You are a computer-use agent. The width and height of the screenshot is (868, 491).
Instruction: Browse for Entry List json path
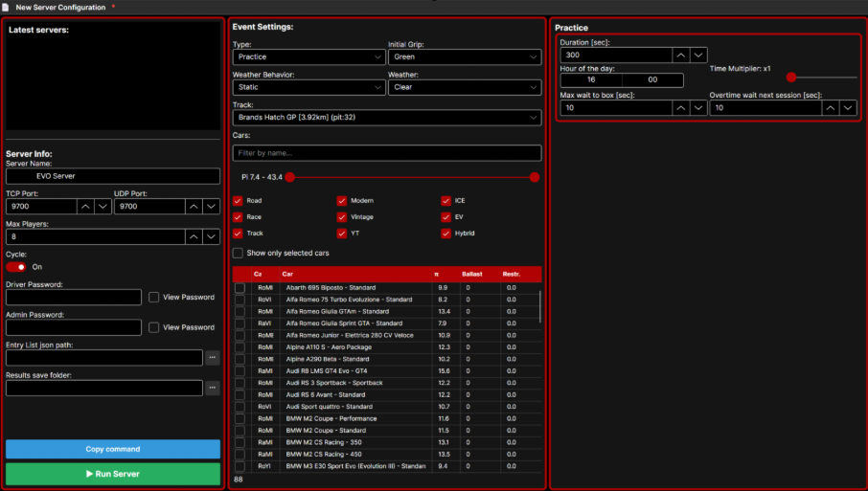(x=213, y=358)
